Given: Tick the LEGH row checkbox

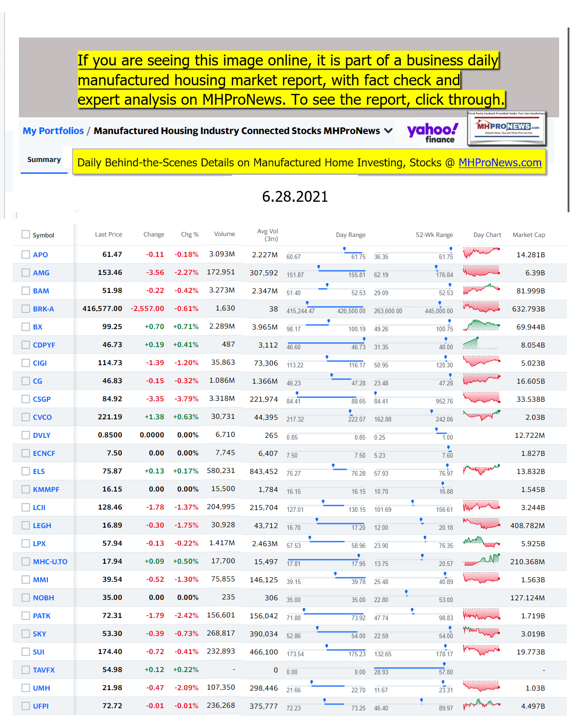Looking at the screenshot, I should point(26,525).
